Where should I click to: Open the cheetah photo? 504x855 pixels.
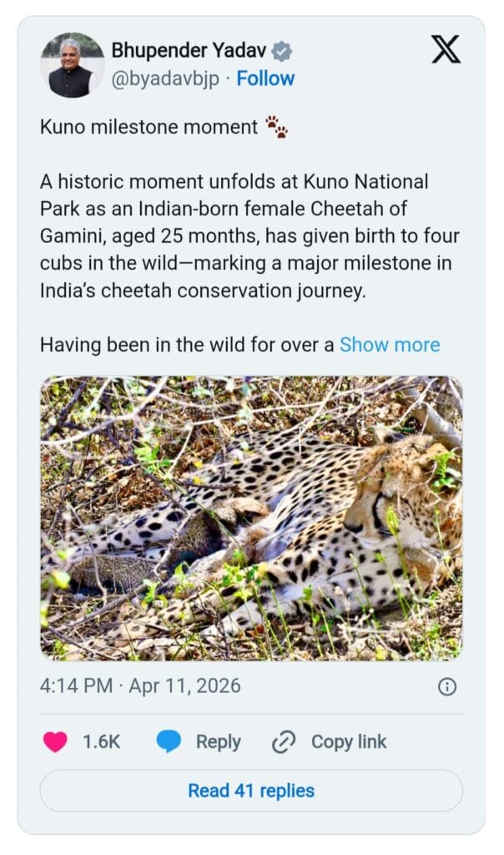(x=251, y=518)
